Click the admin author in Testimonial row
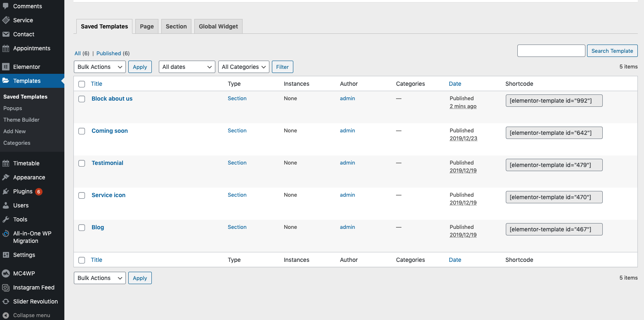This screenshot has height=320, width=644. 347,162
